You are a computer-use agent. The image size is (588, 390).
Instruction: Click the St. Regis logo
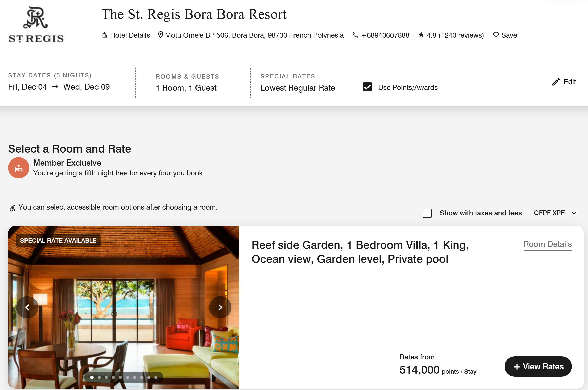(x=36, y=24)
